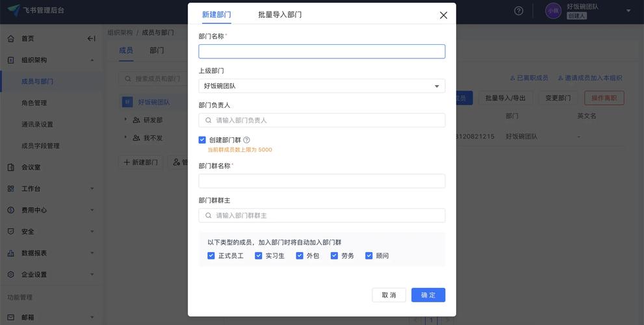Open 成员字段管理 in sidebar
Image resolution: width=644 pixels, height=325 pixels.
(x=41, y=146)
